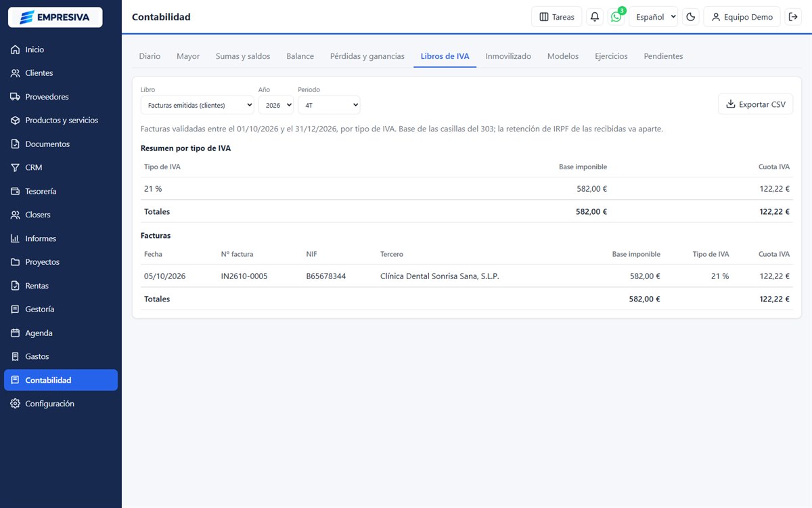
Task: Go to Rentas in the sidebar
Action: point(61,286)
